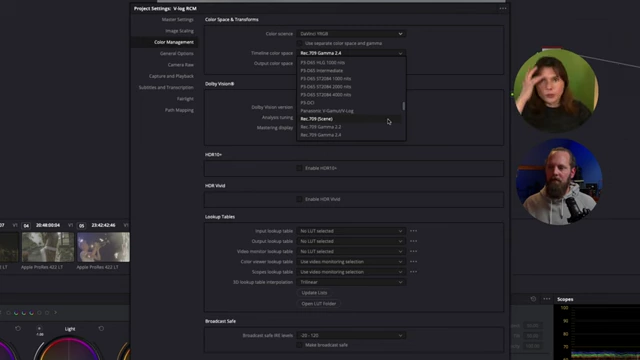Click Apple ProRes 422 LT under clip 05
Image resolution: width=640 pixels, height=360 pixels.
98,267
